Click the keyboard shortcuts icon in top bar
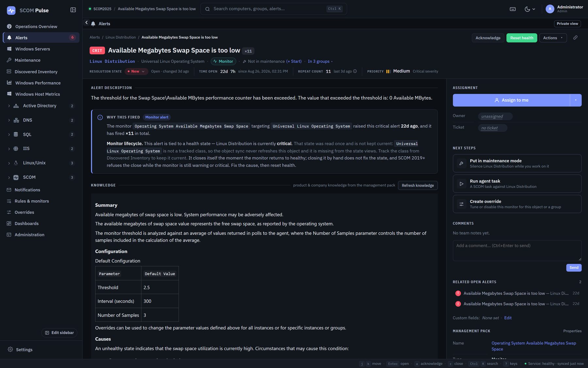Screen dimensions: 588x368 click(513, 9)
